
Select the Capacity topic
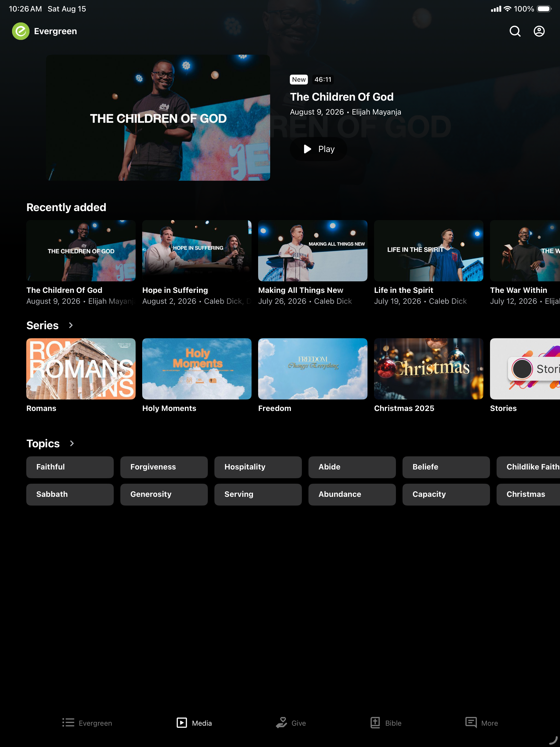[x=446, y=494]
